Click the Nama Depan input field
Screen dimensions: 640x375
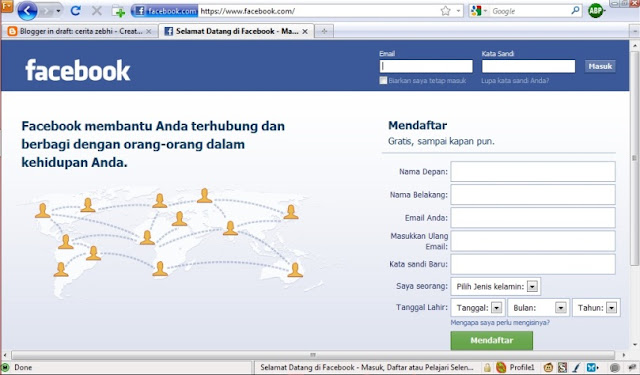[x=533, y=171]
